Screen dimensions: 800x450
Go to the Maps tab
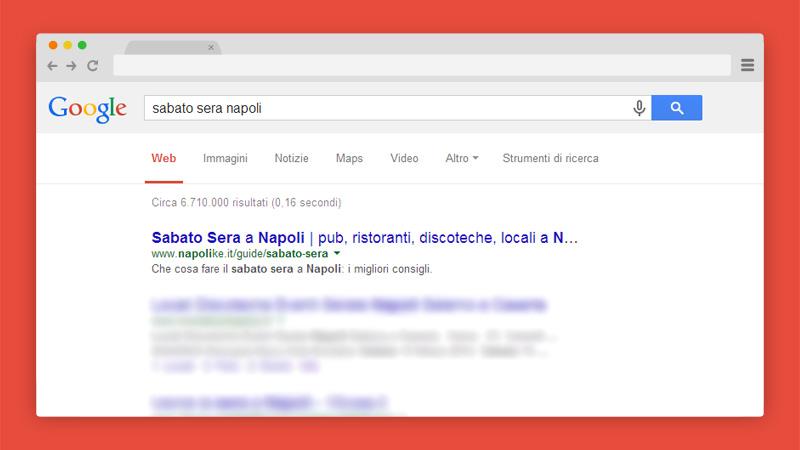(x=349, y=158)
